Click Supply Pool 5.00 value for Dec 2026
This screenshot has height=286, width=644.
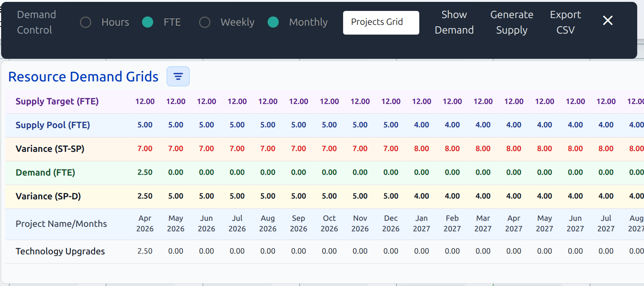391,125
